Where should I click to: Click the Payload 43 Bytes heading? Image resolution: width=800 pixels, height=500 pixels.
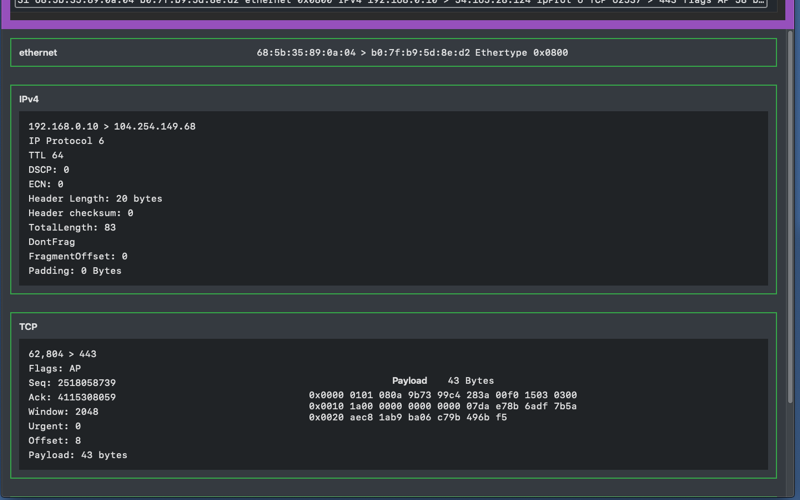click(443, 381)
